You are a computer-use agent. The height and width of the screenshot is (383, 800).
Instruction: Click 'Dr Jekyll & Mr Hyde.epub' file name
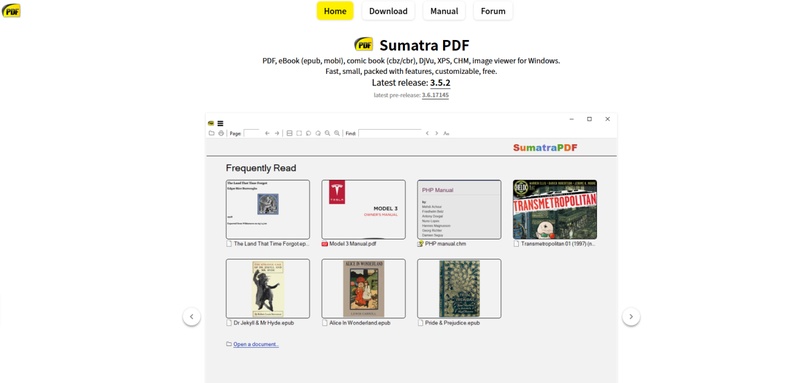click(264, 323)
